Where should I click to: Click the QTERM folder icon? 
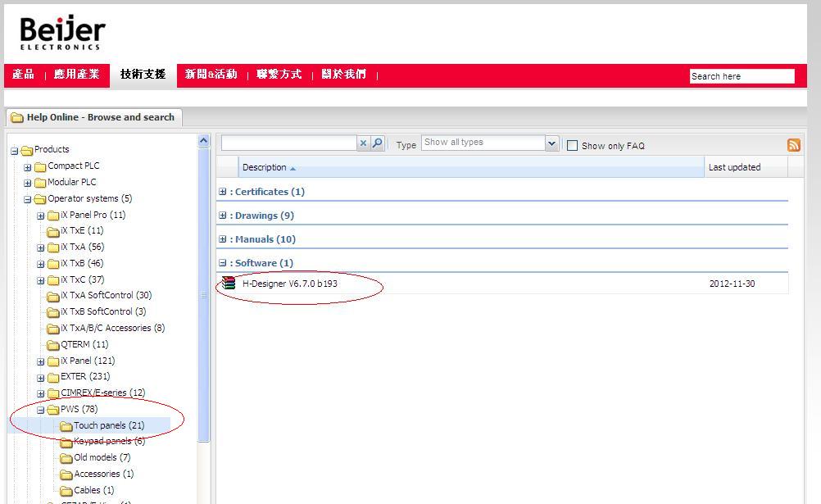click(53, 345)
